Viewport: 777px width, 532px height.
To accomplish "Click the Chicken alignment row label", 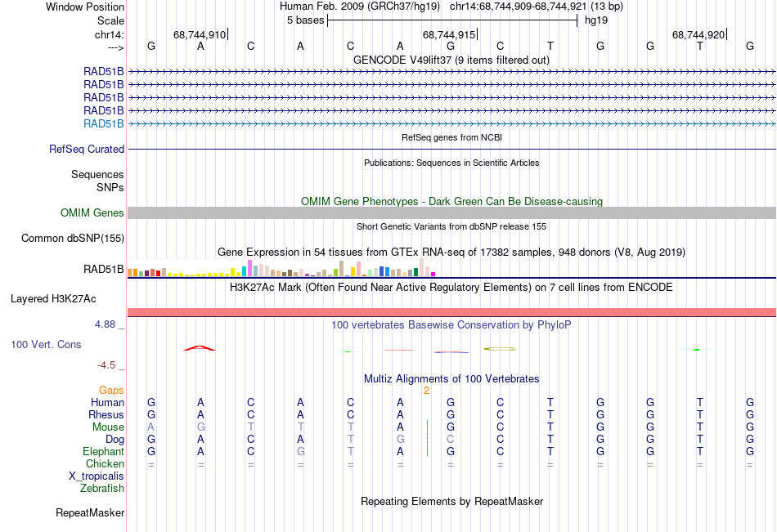I will point(105,463).
